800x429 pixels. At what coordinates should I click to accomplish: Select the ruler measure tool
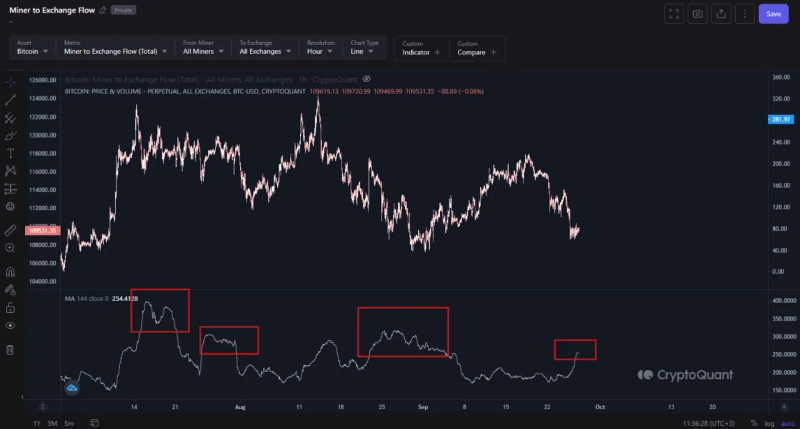10,229
